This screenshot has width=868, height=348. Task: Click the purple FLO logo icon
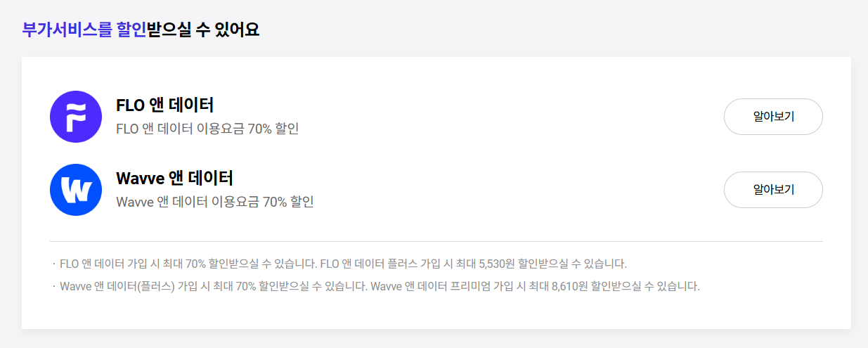(x=76, y=117)
